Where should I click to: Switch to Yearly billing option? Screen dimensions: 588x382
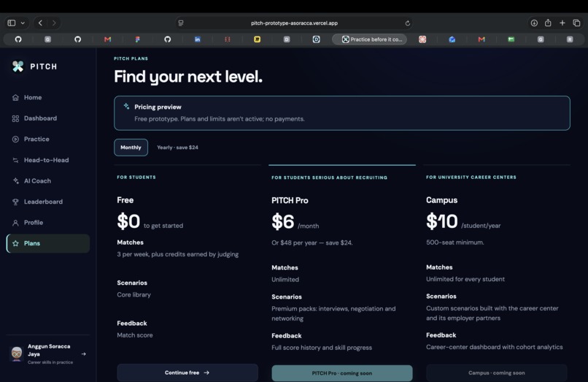[x=177, y=148]
